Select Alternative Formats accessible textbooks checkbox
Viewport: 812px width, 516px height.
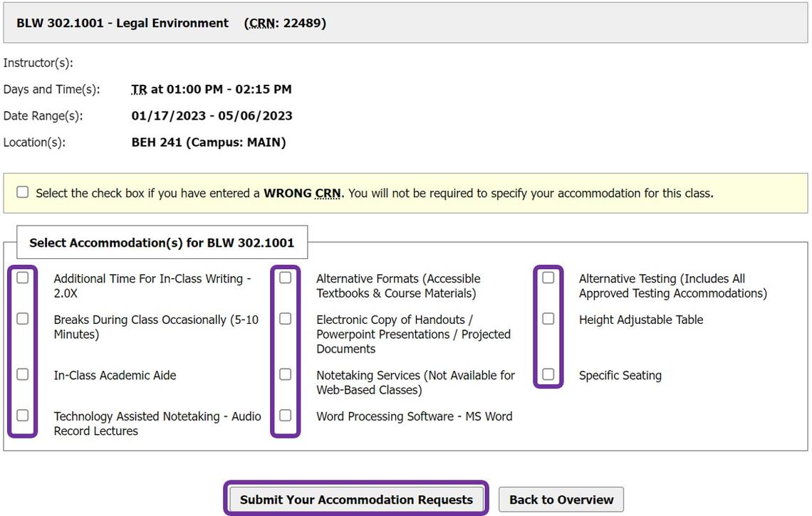coord(285,278)
